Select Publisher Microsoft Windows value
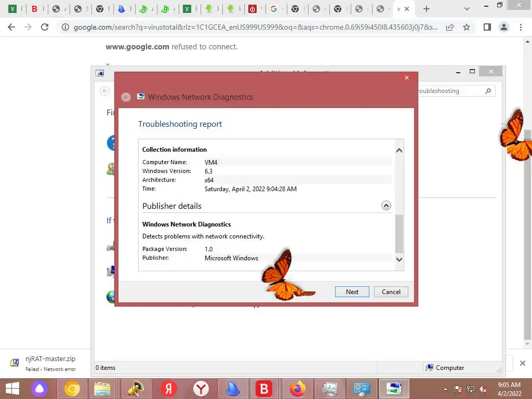 pos(231,258)
